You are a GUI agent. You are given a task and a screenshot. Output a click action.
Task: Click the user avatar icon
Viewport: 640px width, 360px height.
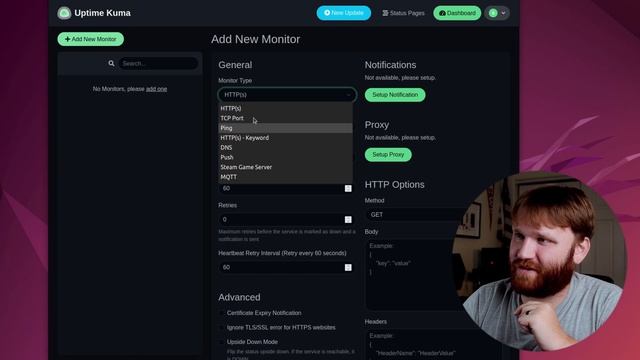coord(493,13)
